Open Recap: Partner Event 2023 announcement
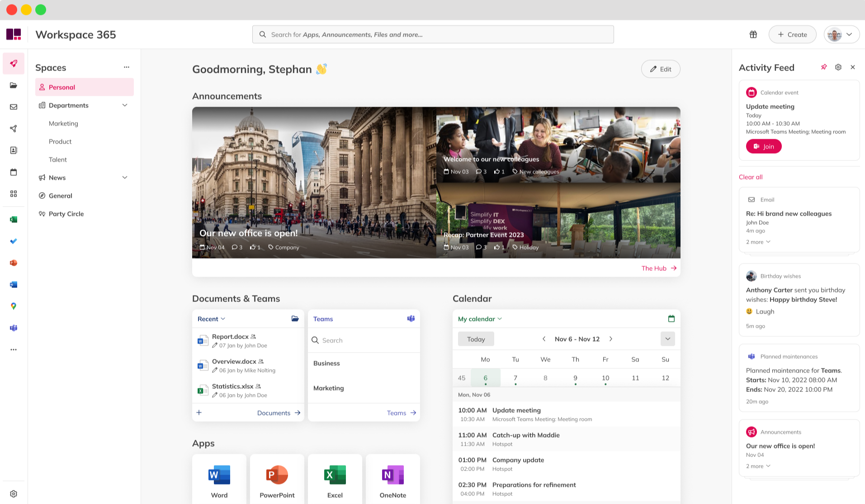The width and height of the screenshot is (865, 504). pos(558,221)
